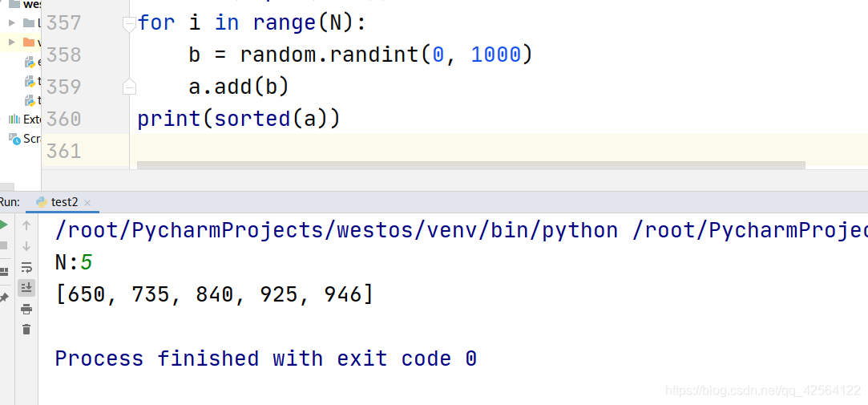Select the orange venv folder icon
Image resolution: width=868 pixels, height=405 pixels.
[x=29, y=43]
